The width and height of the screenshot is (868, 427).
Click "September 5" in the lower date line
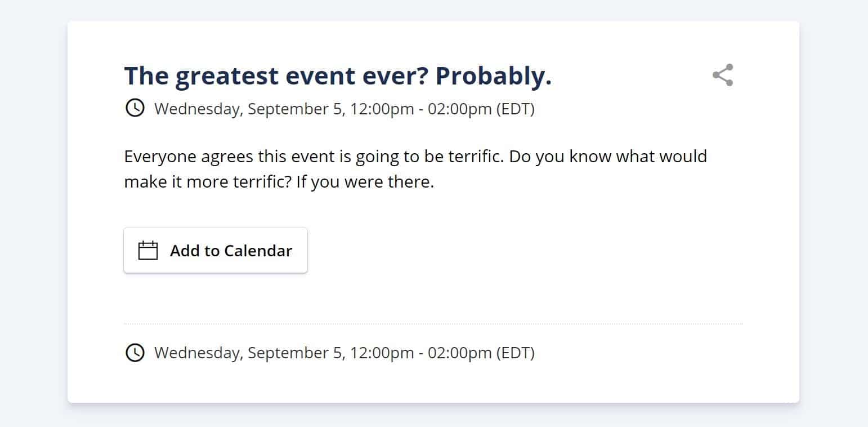[294, 353]
